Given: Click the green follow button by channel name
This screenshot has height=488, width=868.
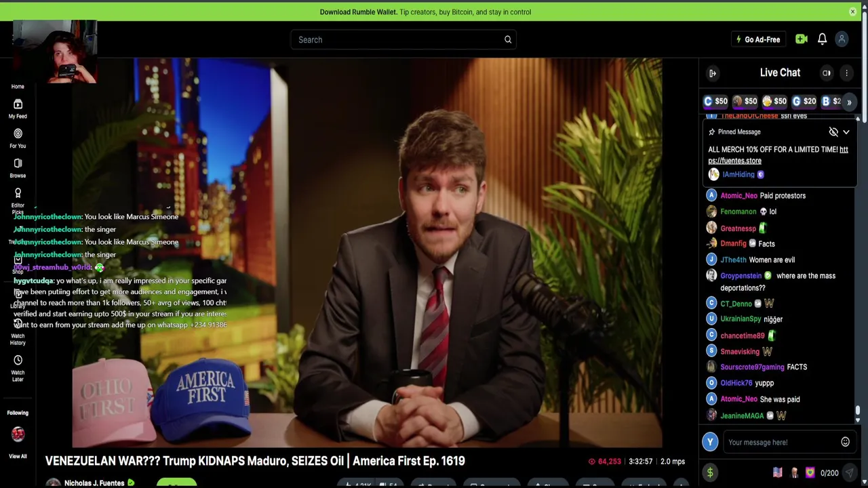Looking at the screenshot, I should (176, 484).
